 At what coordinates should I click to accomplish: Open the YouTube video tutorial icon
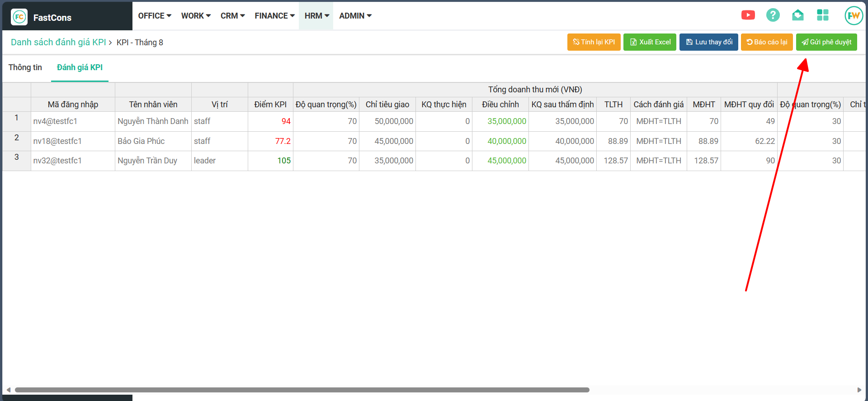[748, 15]
